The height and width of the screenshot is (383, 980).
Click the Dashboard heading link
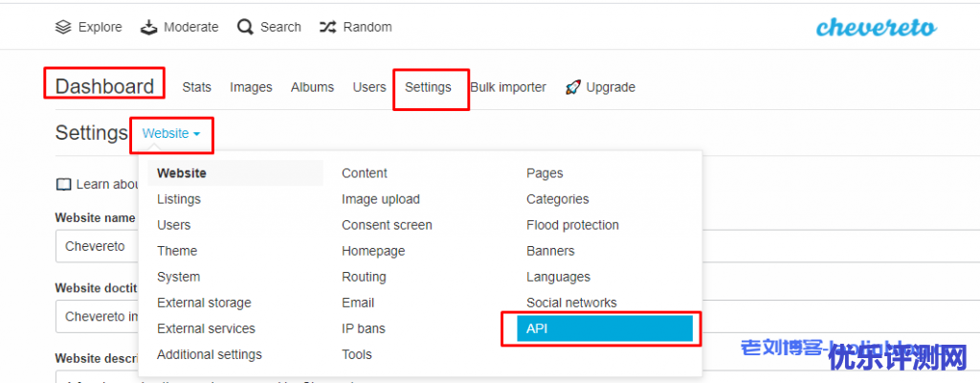pos(104,86)
